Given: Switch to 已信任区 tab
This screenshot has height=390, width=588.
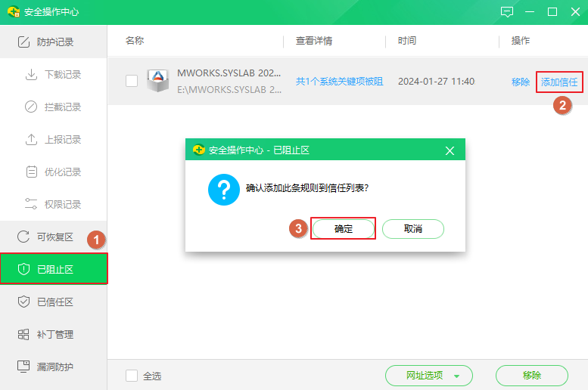Looking at the screenshot, I should coord(54,302).
